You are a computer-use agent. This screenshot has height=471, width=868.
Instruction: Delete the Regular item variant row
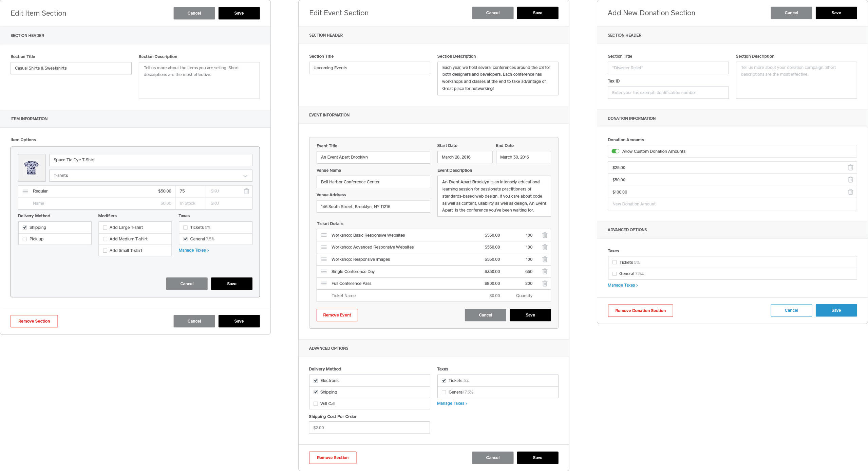246,191
